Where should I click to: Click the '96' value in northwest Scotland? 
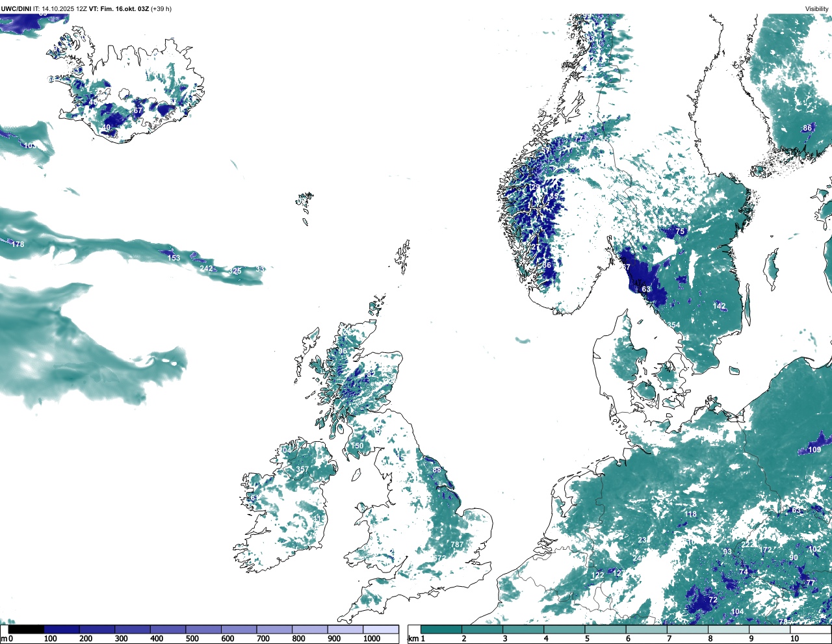343,351
